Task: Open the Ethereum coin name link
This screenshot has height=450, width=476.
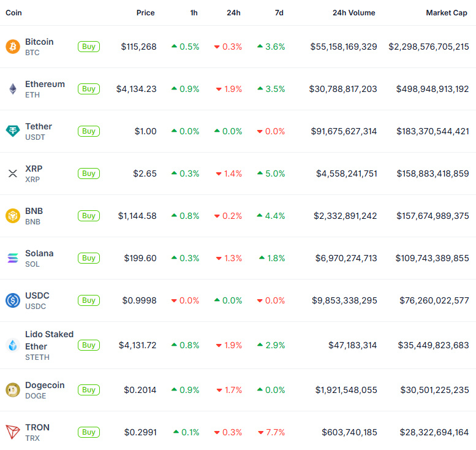Action: pos(45,84)
